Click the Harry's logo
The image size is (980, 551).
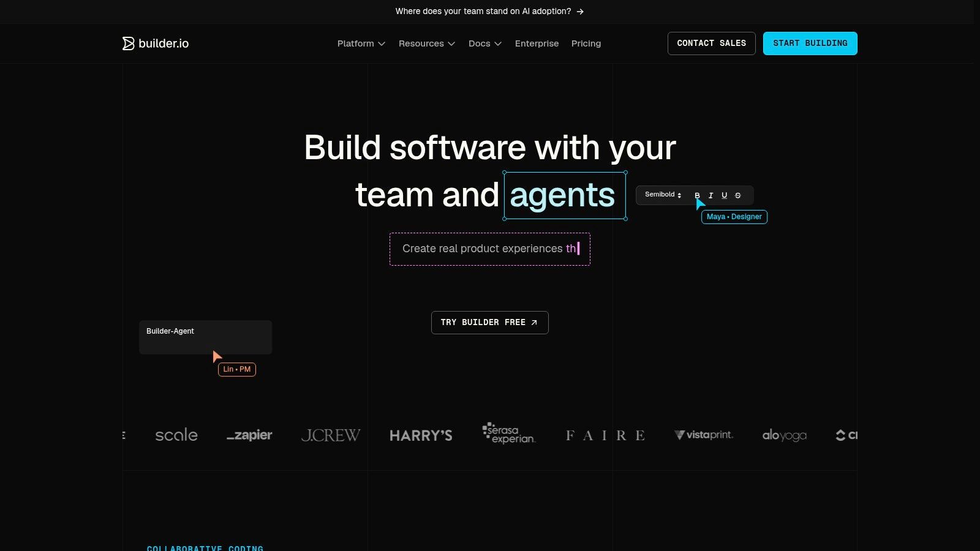(x=421, y=435)
